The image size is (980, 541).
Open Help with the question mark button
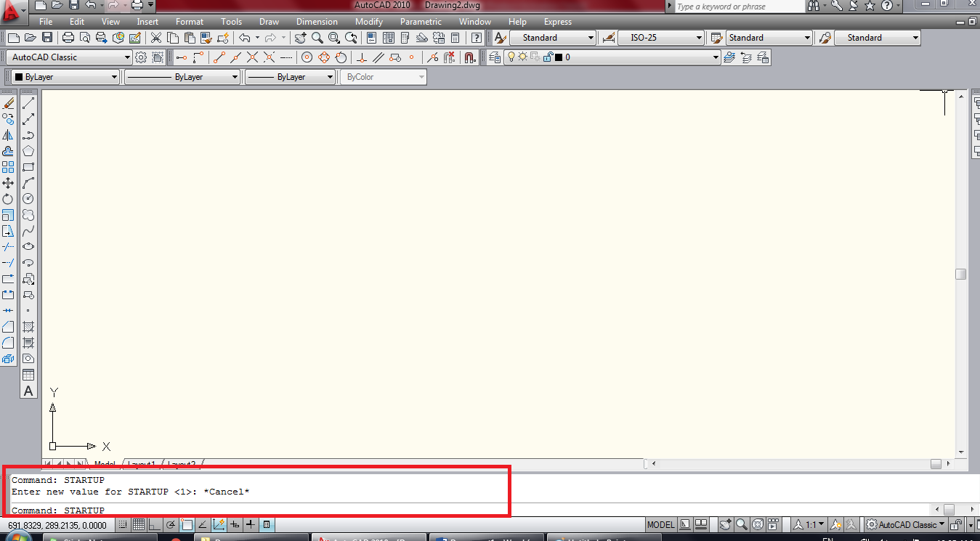(476, 38)
